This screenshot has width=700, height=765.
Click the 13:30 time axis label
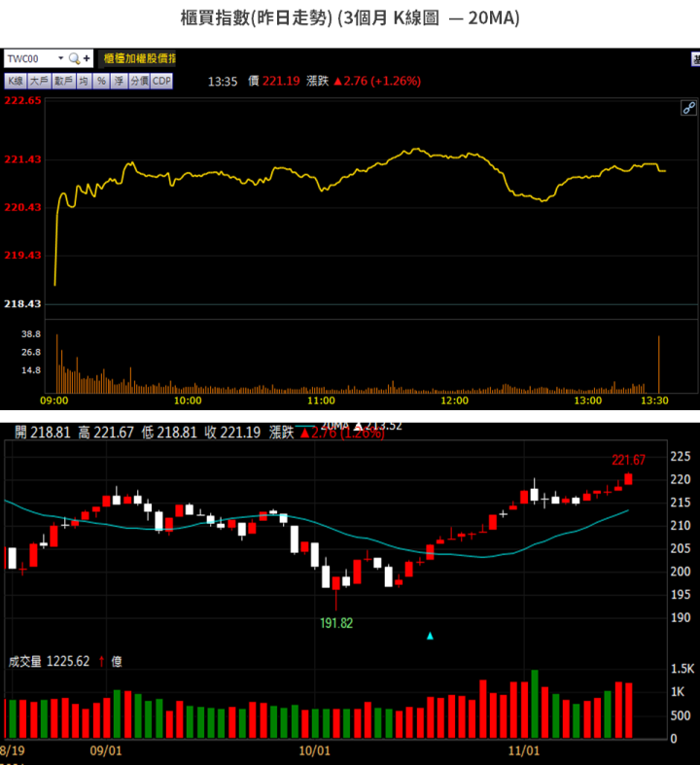[x=654, y=401]
